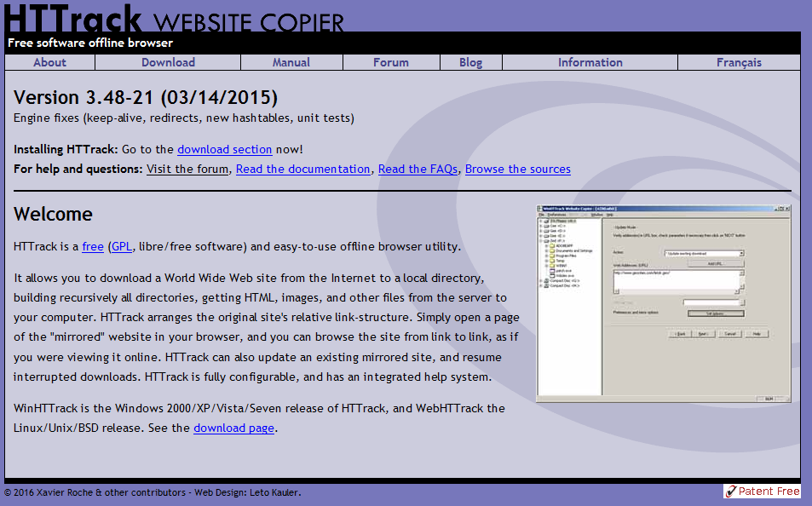Open the About menu item
The height and width of the screenshot is (506, 812).
pos(49,62)
